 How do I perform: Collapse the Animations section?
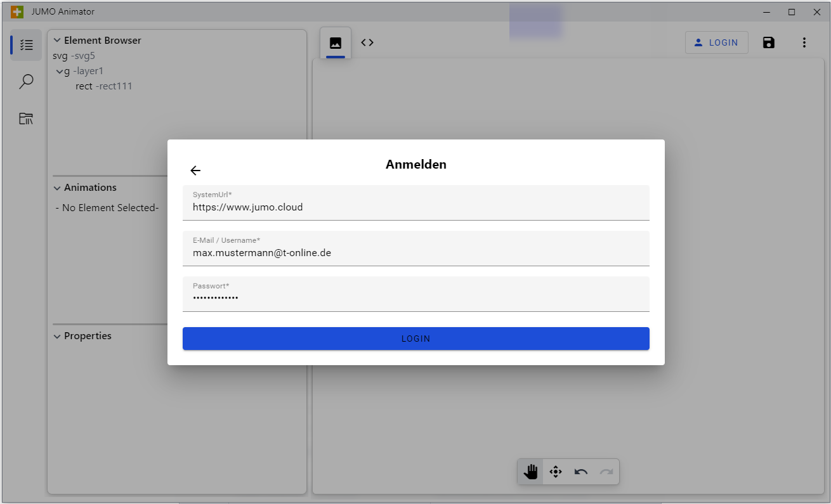point(57,188)
